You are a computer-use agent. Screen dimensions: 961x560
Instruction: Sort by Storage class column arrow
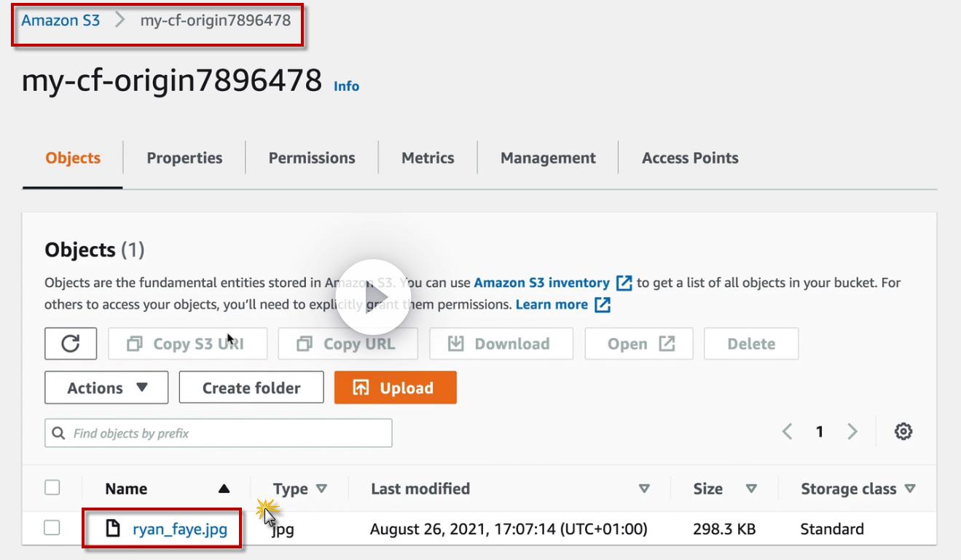pos(909,489)
